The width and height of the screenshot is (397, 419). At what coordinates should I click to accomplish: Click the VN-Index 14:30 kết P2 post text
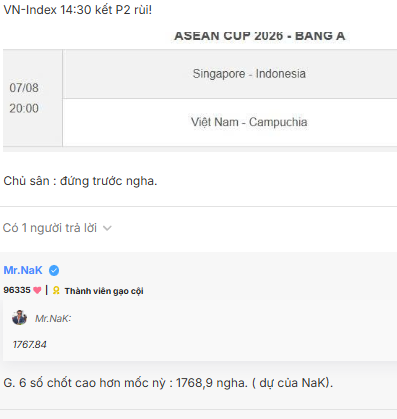pos(78,10)
